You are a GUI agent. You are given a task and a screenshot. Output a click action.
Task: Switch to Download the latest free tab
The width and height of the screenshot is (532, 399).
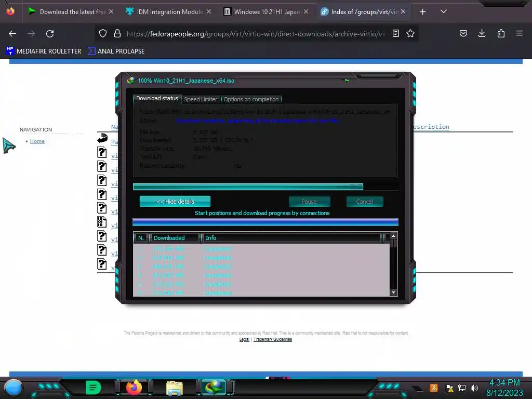tap(71, 12)
